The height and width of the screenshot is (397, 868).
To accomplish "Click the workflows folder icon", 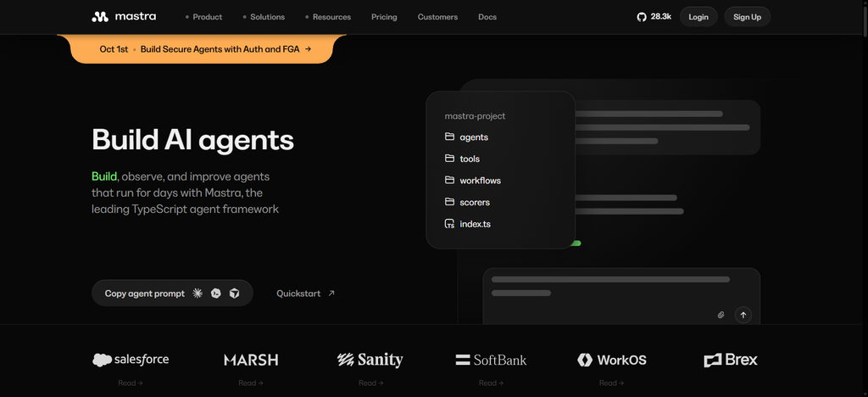I will click(x=449, y=180).
